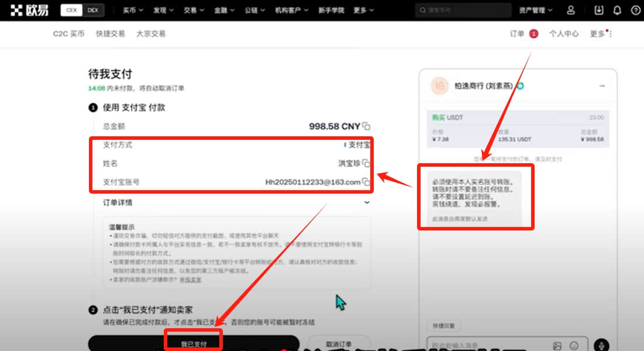Focus the search input in the header
644x351 pixels.
(x=464, y=11)
